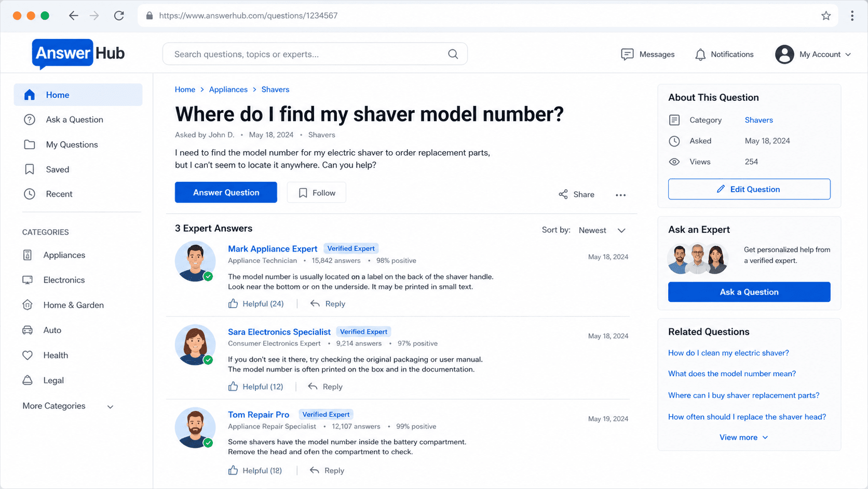The width and height of the screenshot is (868, 489).
Task: Click the search magnifier icon
Action: 453,54
